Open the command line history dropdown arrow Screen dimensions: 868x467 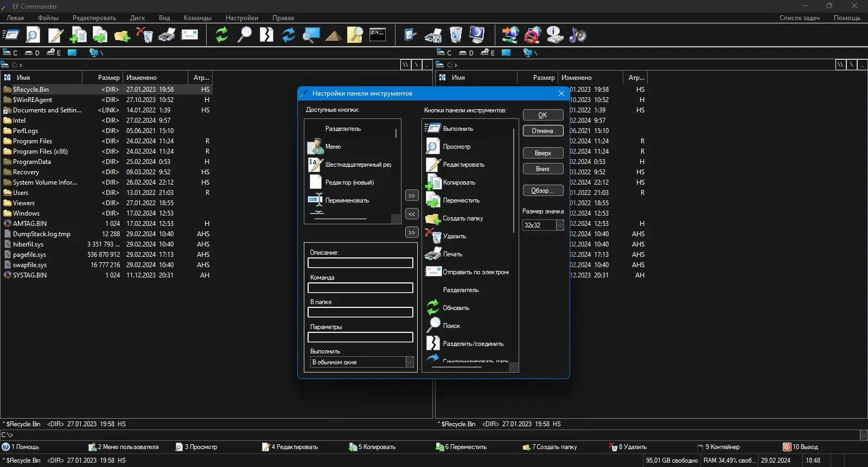[863, 435]
